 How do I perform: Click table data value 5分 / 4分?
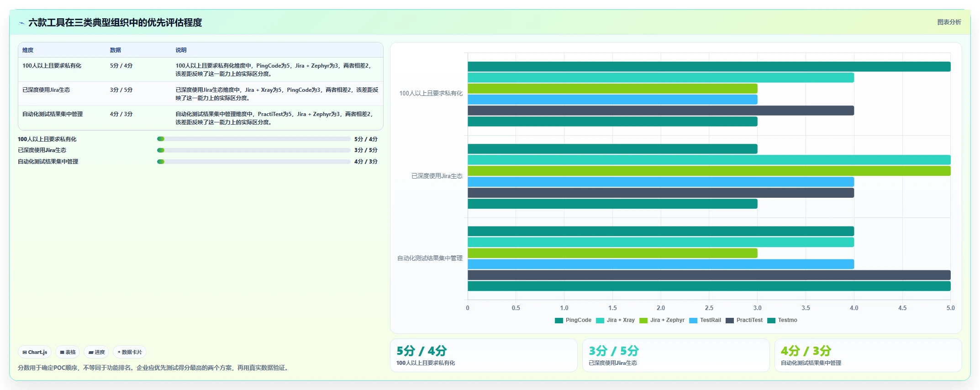coord(121,66)
